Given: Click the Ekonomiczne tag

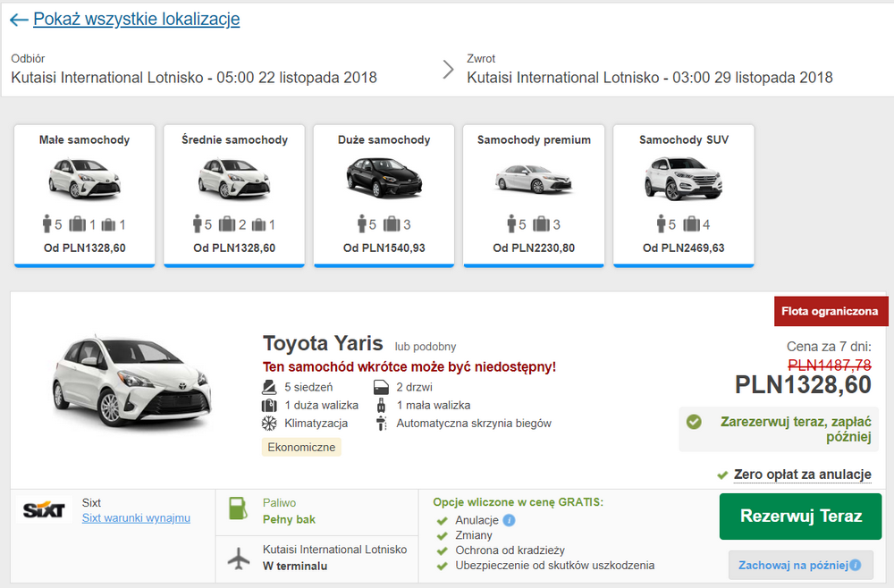Looking at the screenshot, I should click(301, 448).
